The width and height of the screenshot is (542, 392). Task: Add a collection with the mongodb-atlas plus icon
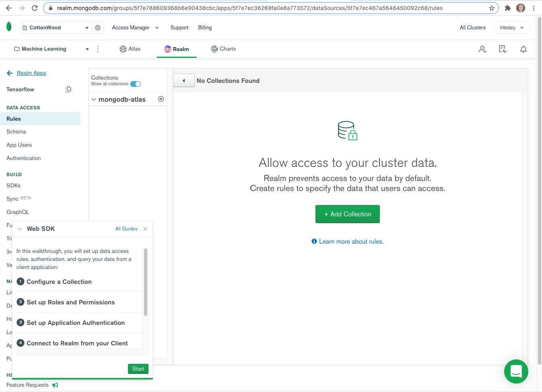tap(161, 99)
